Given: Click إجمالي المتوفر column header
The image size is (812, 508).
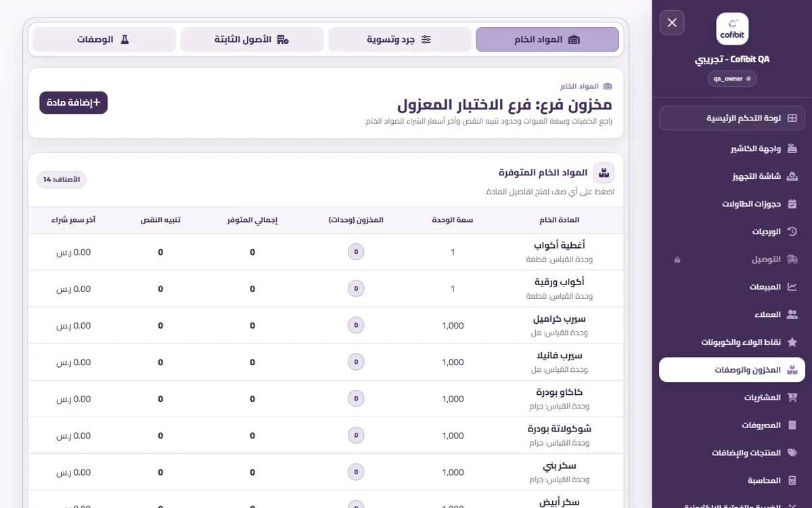Looking at the screenshot, I should (252, 220).
